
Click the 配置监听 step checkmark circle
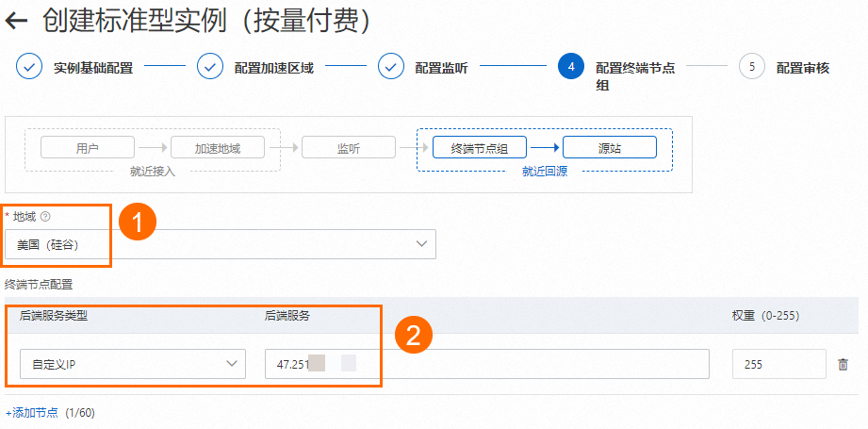[391, 67]
